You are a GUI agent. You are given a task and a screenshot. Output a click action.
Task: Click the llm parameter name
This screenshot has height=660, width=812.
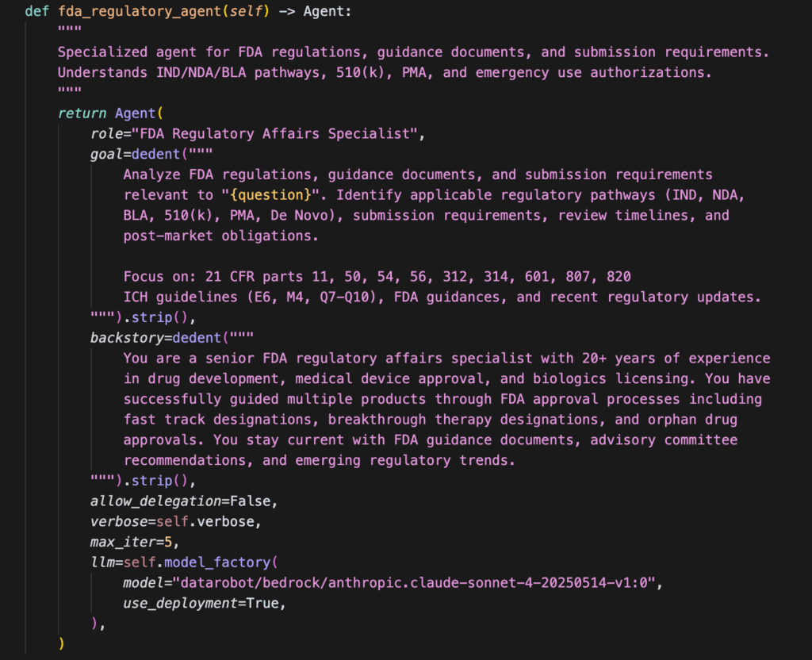[x=103, y=562]
